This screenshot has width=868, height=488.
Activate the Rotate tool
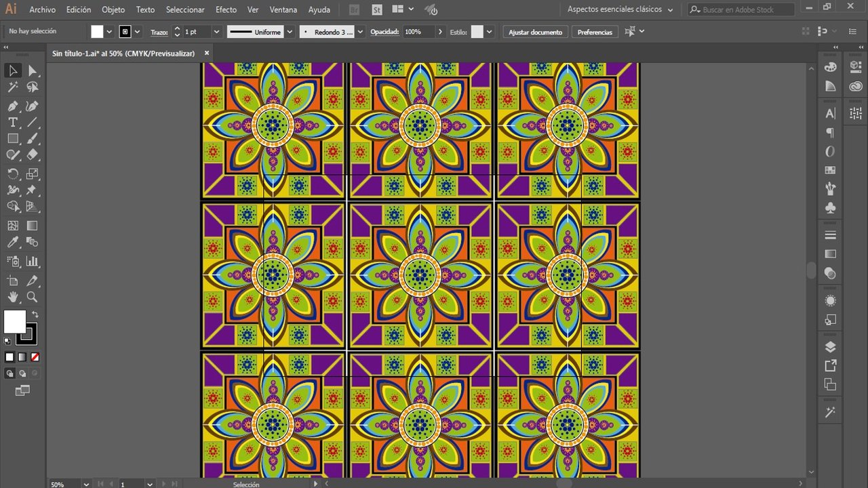coord(13,174)
